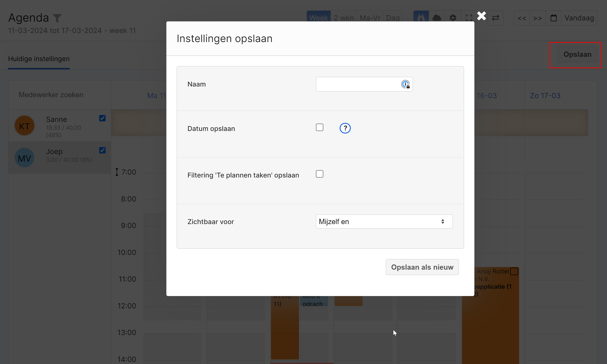Switch to Dag view
The image size is (607, 364).
393,18
